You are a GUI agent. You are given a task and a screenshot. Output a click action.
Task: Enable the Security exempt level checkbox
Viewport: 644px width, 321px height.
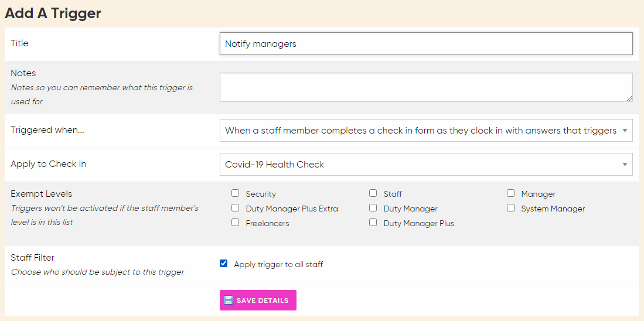236,193
